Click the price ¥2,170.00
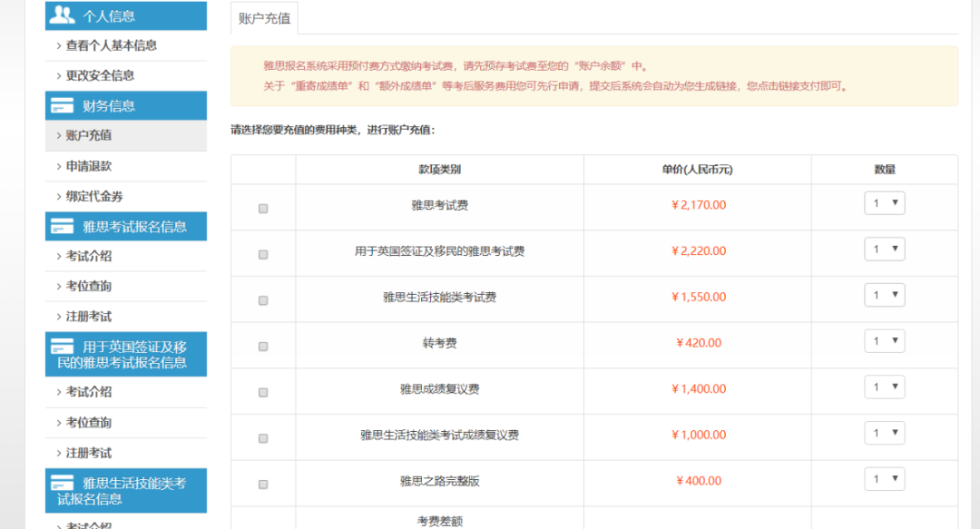Viewport: 980px width, 529px height. [x=699, y=205]
